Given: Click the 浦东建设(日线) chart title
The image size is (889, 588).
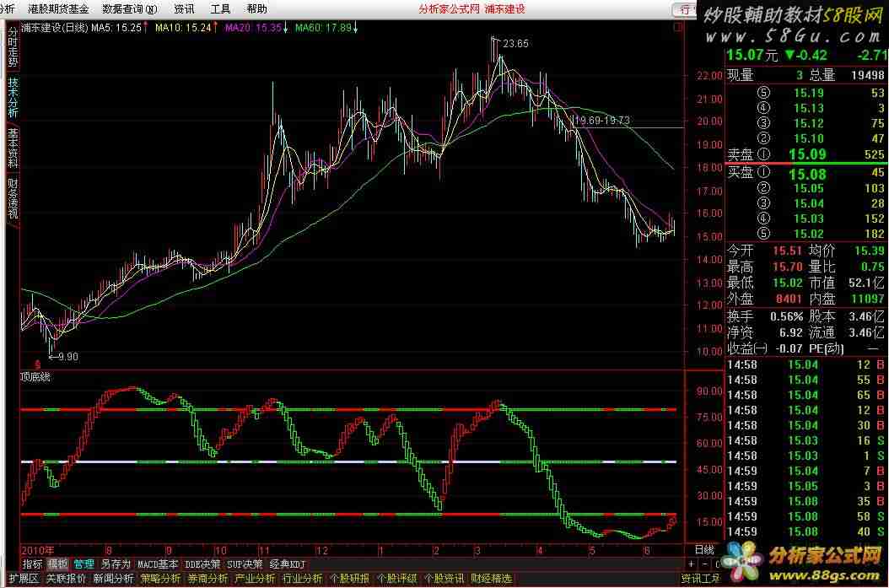Looking at the screenshot, I should click(55, 27).
